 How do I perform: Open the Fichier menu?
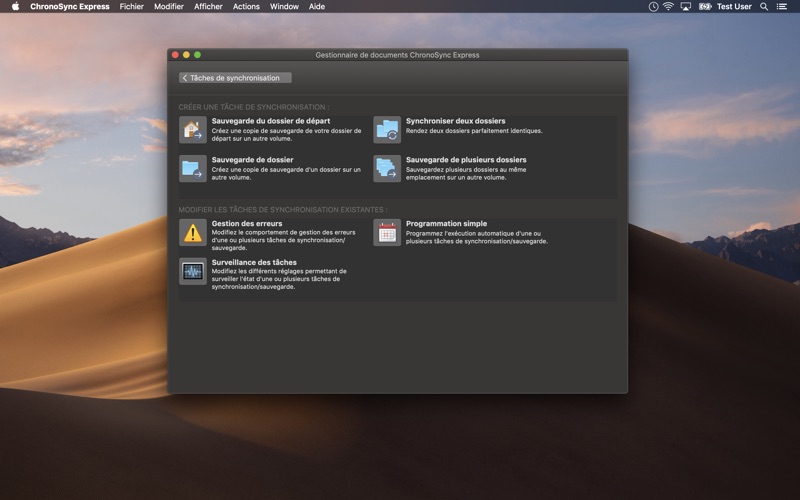(x=132, y=7)
